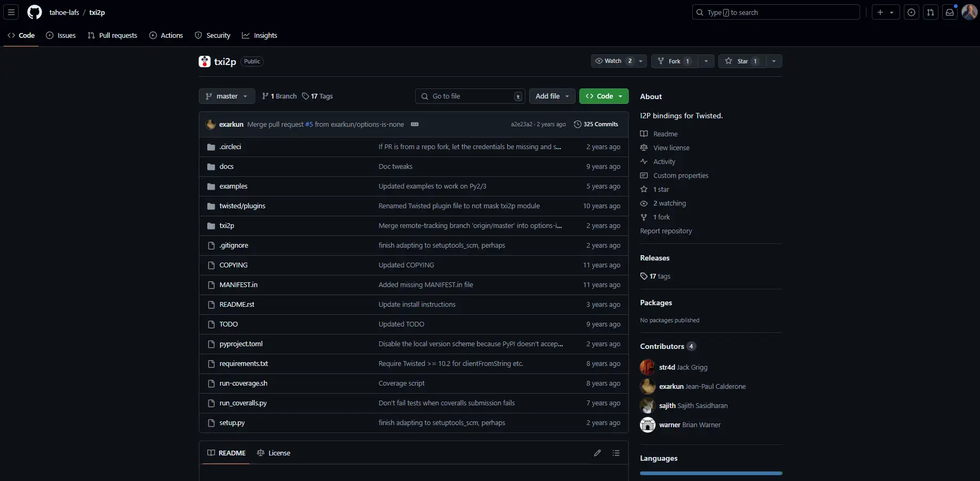Viewport: 980px width, 481px height.
Task: Open the master branch selector dropdown
Action: coord(227,96)
